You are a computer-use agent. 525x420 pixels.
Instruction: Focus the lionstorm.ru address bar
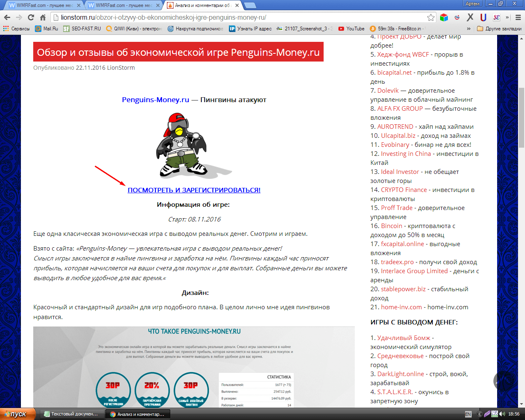244,17
